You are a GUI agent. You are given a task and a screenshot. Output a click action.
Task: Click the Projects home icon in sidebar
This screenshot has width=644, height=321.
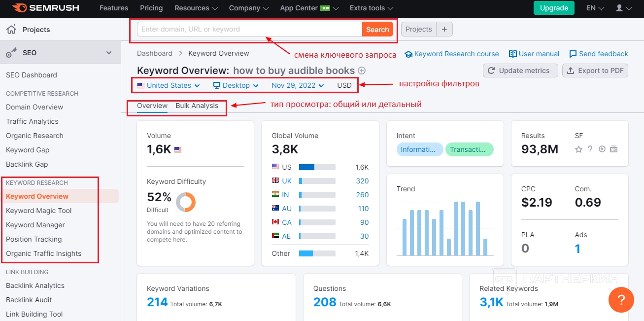coord(11,30)
